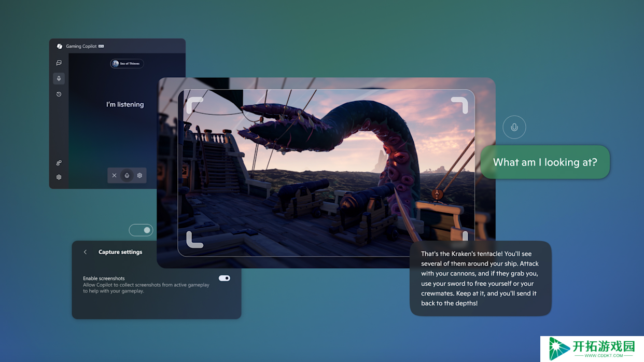Open voice settings gear in the listening bar
644x362 pixels.
(139, 176)
